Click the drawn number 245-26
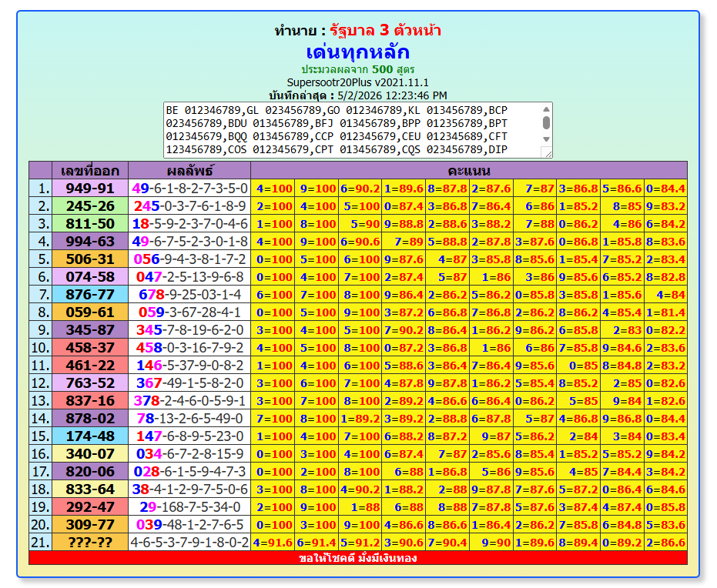 point(90,206)
